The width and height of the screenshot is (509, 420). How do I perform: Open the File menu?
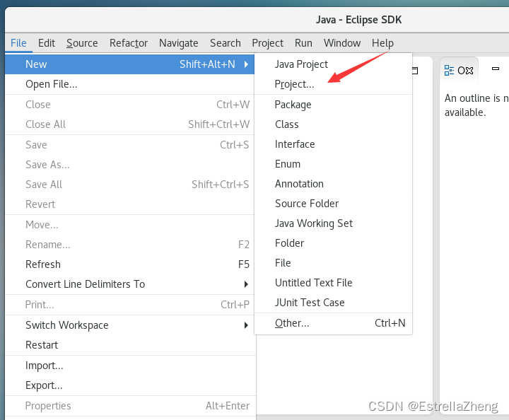click(x=18, y=43)
